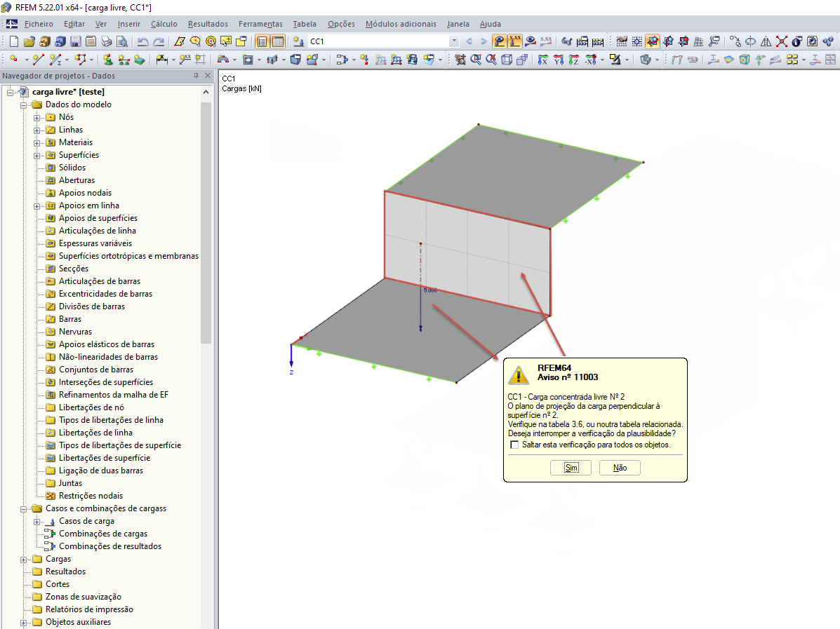840x629 pixels.
Task: Select the dimension tool icon
Action: pos(162,60)
